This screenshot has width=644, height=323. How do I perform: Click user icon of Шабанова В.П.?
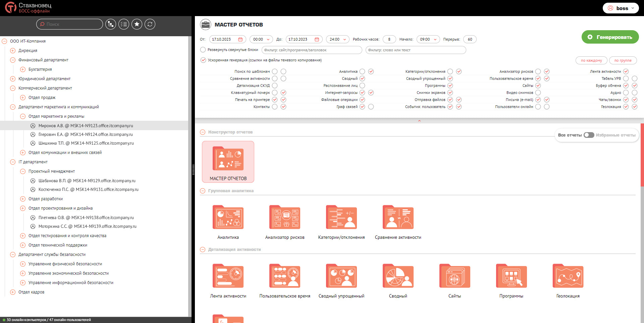point(33,181)
